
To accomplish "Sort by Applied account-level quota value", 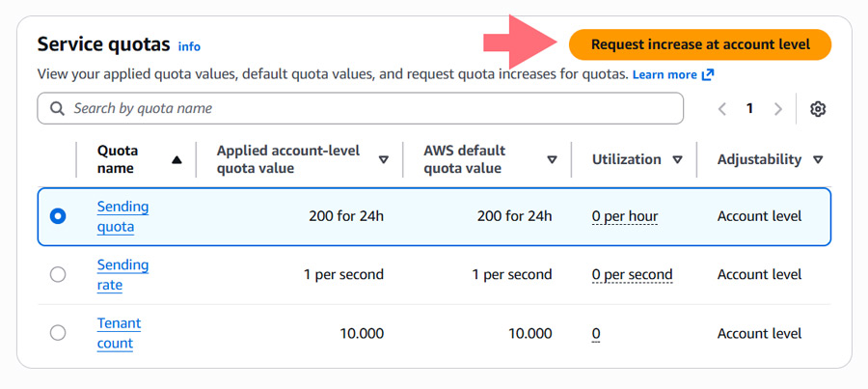I will pyautogui.click(x=383, y=159).
